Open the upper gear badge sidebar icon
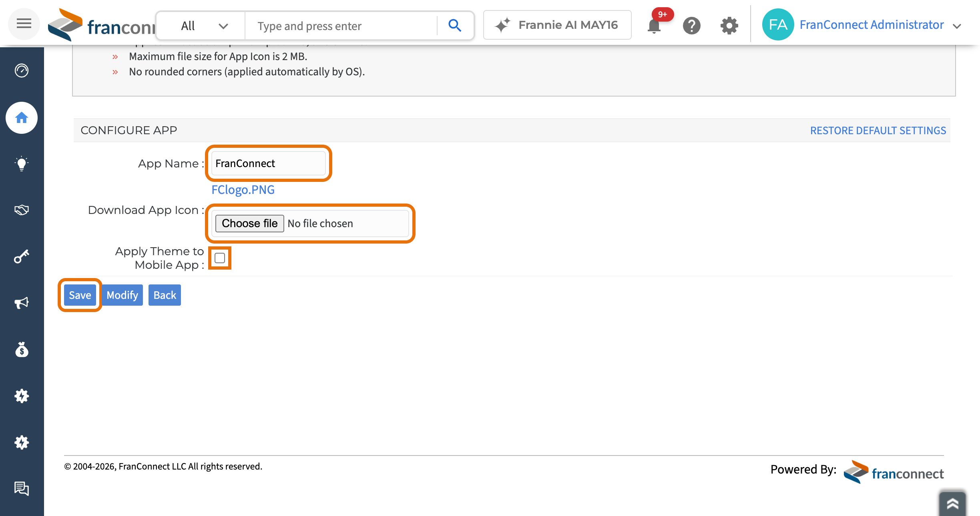The image size is (980, 516). pyautogui.click(x=22, y=396)
